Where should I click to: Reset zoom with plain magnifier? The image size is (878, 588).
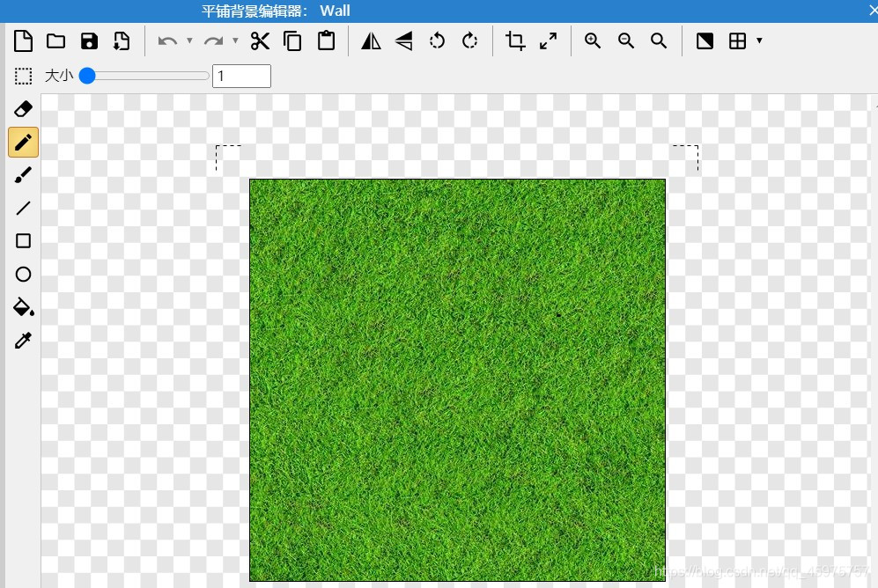tap(659, 40)
